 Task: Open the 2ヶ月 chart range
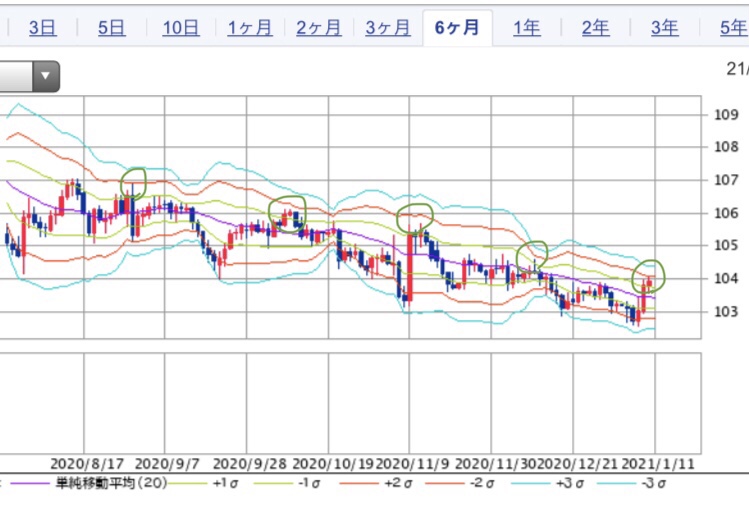319,28
